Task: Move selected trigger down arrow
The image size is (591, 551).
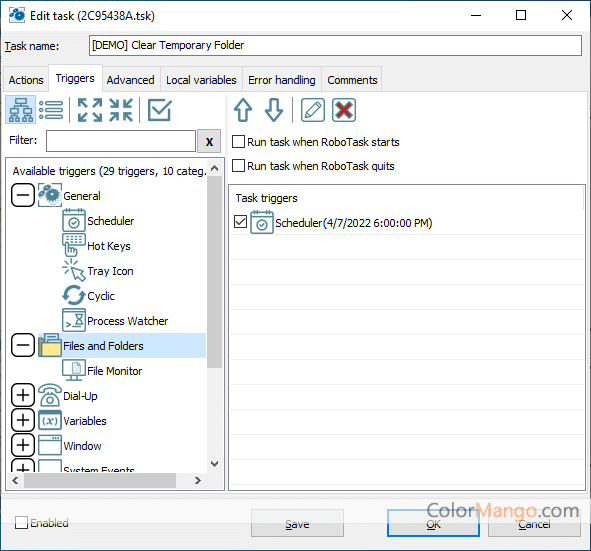Action: tap(274, 110)
